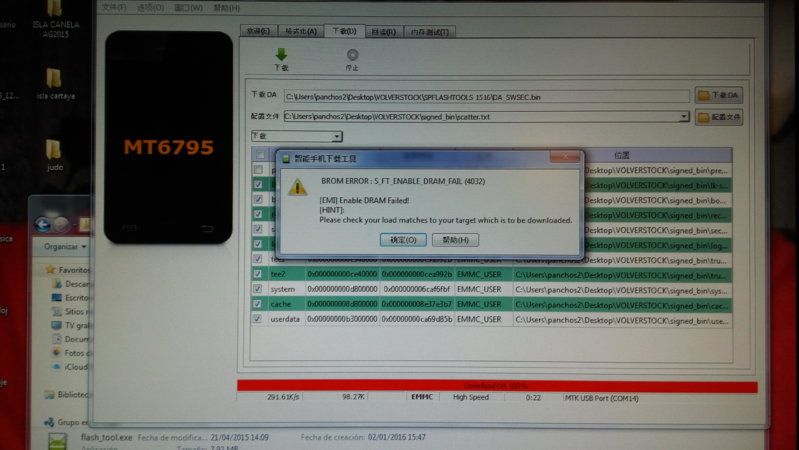Switch to the first 欢迎 tab

point(258,32)
